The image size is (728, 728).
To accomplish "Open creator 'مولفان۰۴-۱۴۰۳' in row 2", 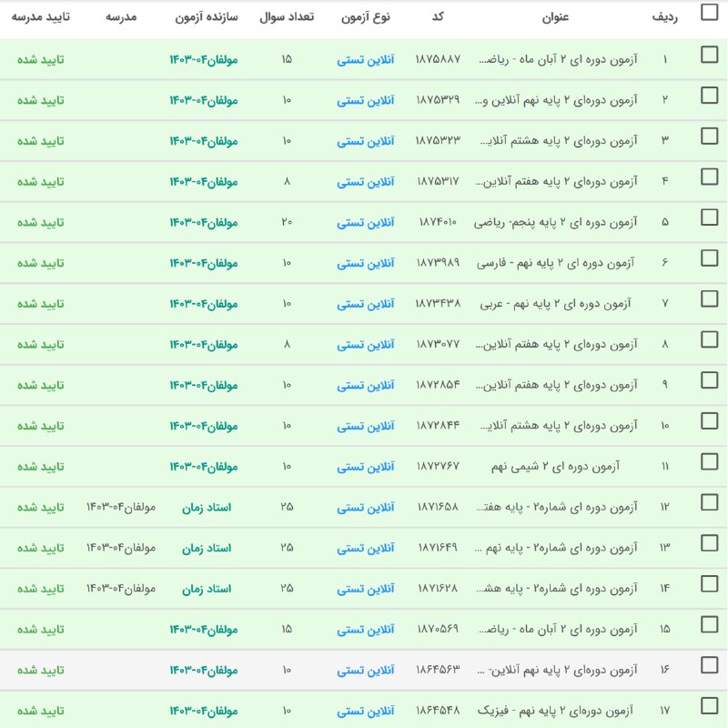I will [204, 101].
